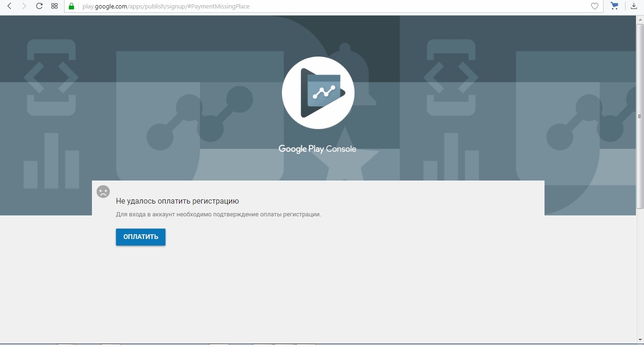Viewport: 644px width, 362px height.
Task: Click the green secure padlock icon
Action: click(x=72, y=6)
